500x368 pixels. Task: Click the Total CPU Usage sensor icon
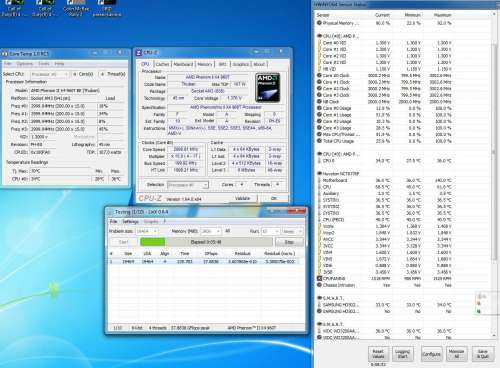(319, 141)
